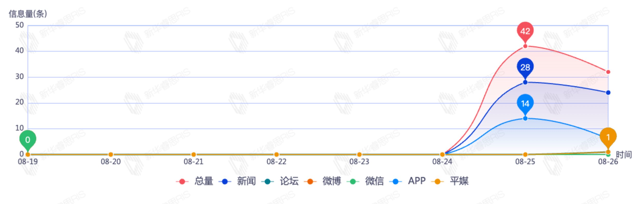This screenshot has width=644, height=204.
Task: Click the red 42 peak marker pin
Action: tap(525, 32)
